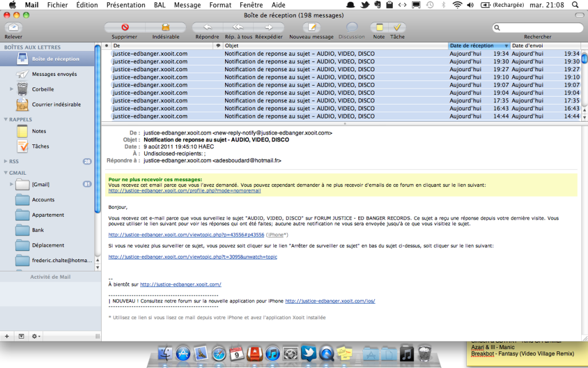Create a new Note from the toolbar
This screenshot has width=588, height=368.
[x=379, y=28]
